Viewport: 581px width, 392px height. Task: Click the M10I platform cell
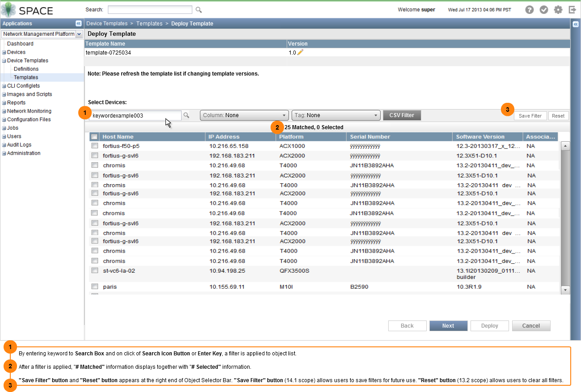[286, 287]
